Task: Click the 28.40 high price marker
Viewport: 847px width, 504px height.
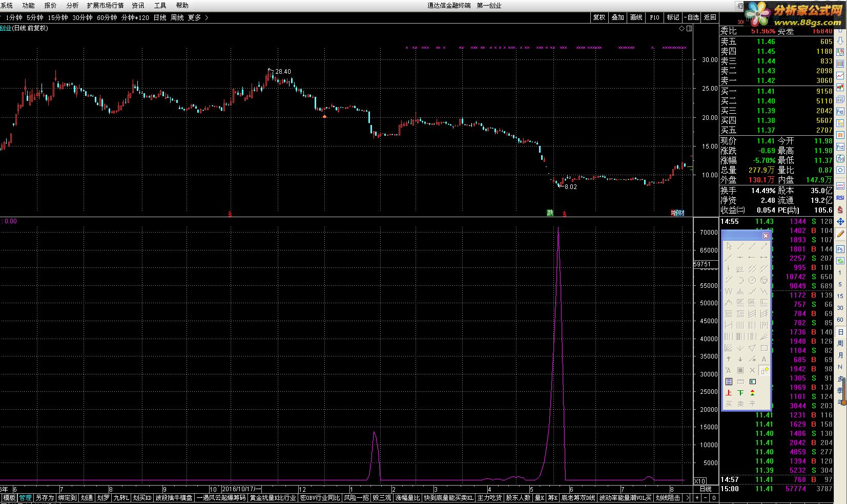Action: (283, 72)
